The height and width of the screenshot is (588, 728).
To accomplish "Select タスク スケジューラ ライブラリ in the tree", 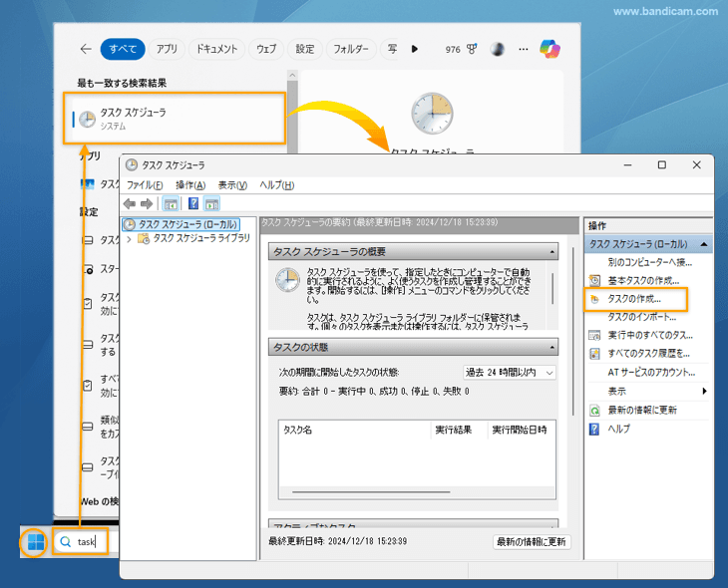I will click(201, 238).
